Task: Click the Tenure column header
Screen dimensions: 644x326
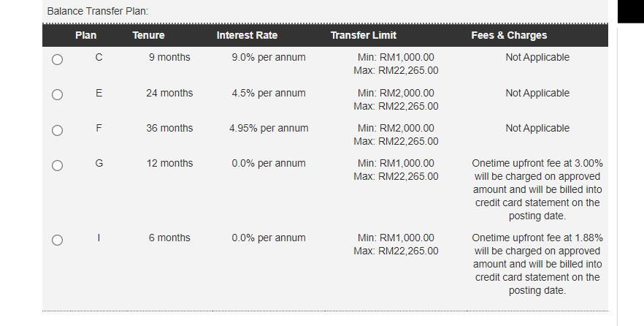Action: coord(148,35)
